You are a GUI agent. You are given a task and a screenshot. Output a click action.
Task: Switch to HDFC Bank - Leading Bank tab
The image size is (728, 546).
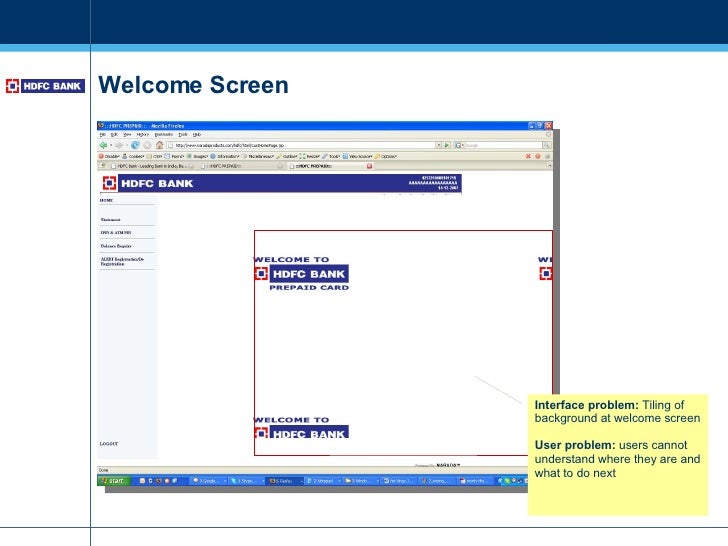(x=151, y=166)
